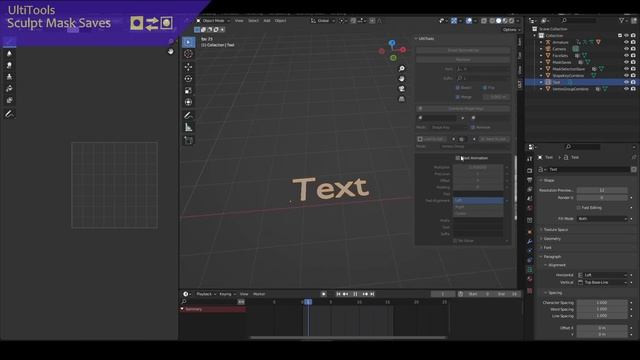Toggle the Text Animation checkbox

pos(458,158)
